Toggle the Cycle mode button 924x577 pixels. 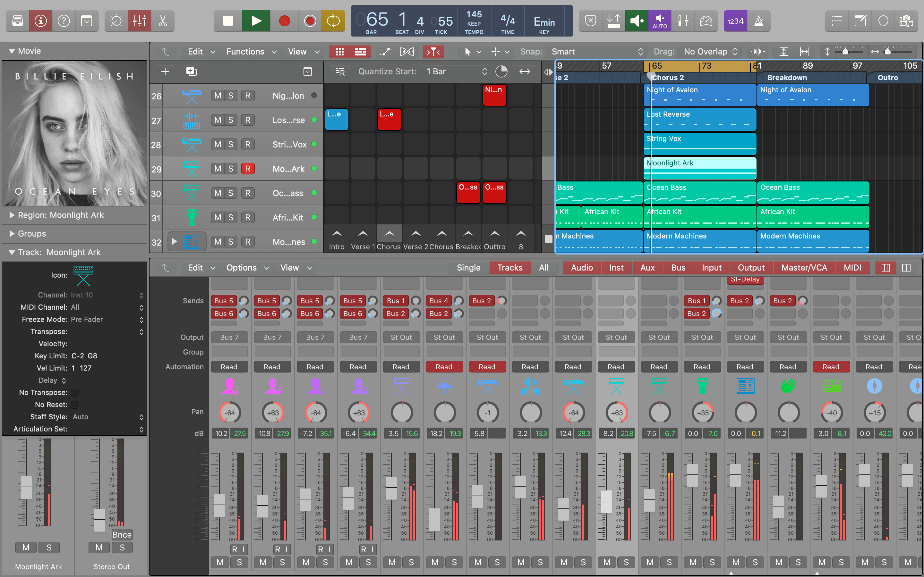pyautogui.click(x=333, y=21)
